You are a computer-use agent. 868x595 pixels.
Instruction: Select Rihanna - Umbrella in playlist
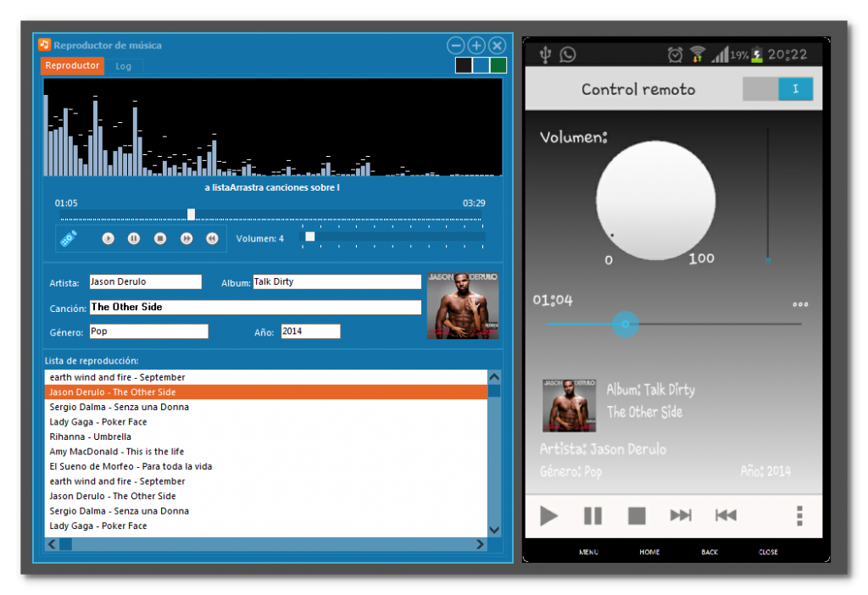tap(265, 437)
